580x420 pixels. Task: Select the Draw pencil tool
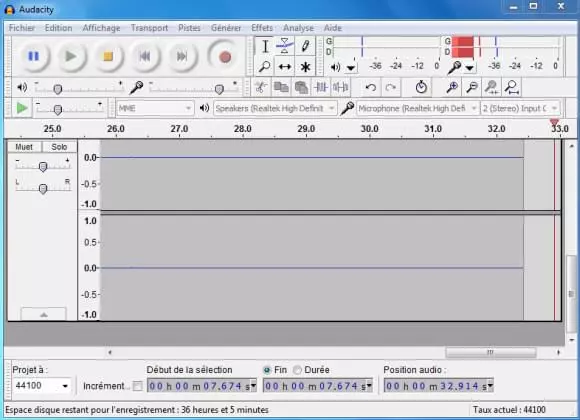[x=305, y=46]
